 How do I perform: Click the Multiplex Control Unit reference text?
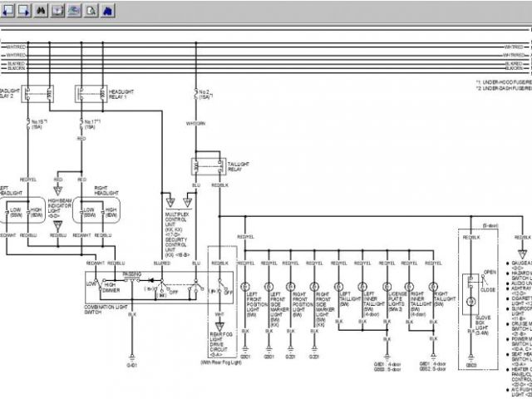(180, 223)
